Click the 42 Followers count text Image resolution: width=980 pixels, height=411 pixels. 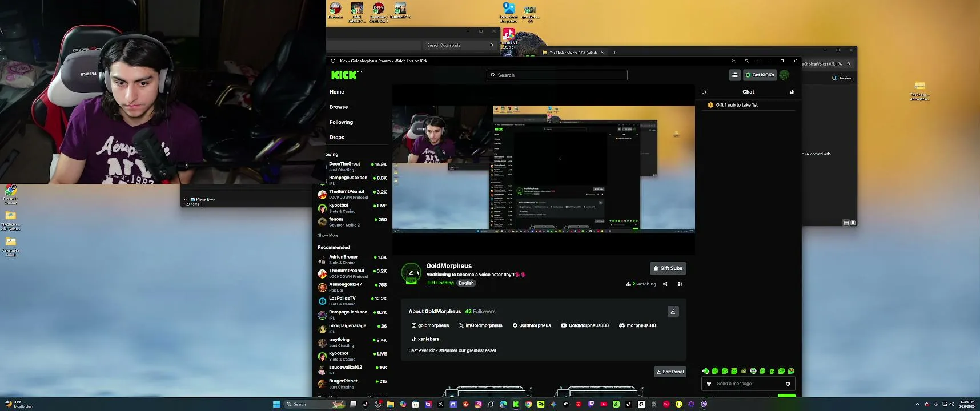[480, 312]
